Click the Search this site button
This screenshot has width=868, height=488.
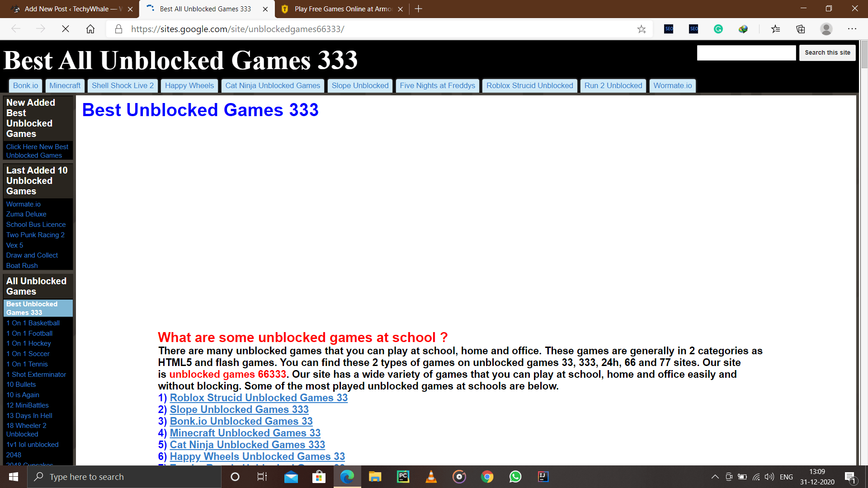(827, 53)
